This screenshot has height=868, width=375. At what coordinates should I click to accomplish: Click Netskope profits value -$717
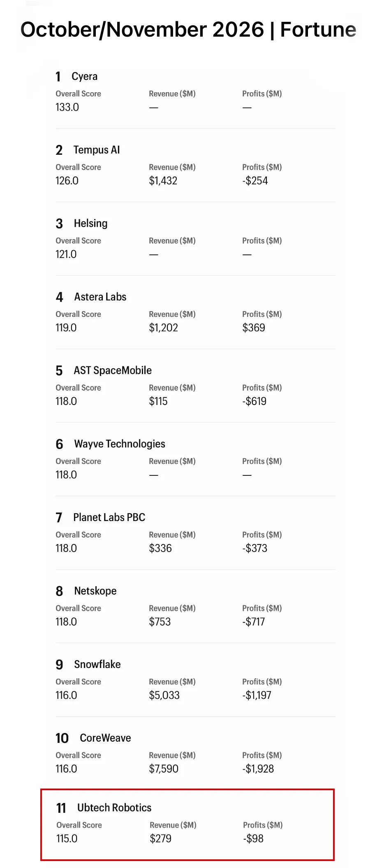[x=253, y=621]
